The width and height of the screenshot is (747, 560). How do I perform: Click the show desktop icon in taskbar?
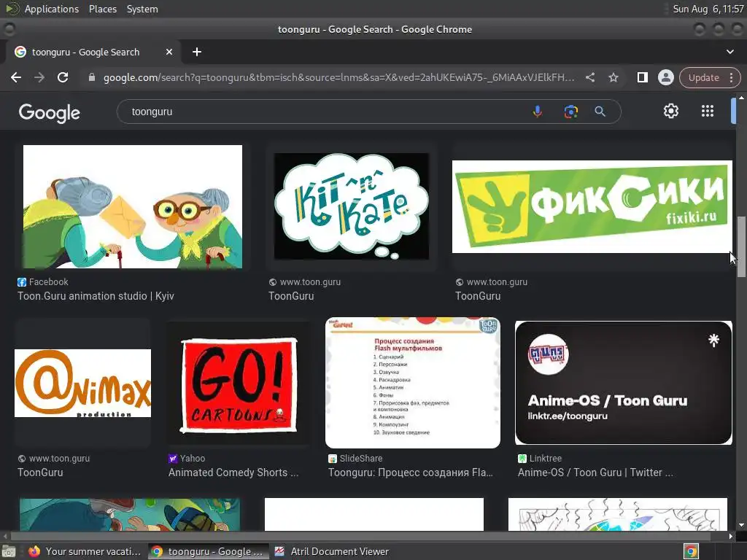tap(9, 551)
